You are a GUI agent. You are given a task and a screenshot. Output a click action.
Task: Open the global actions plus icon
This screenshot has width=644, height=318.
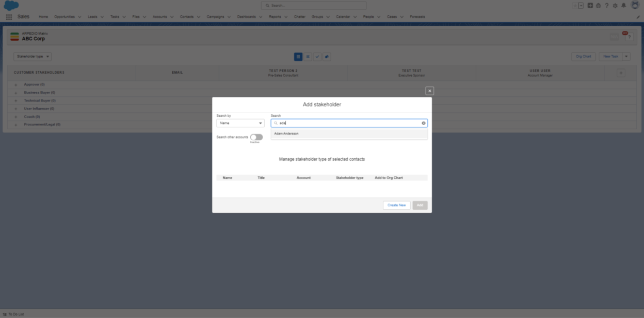[x=590, y=6]
